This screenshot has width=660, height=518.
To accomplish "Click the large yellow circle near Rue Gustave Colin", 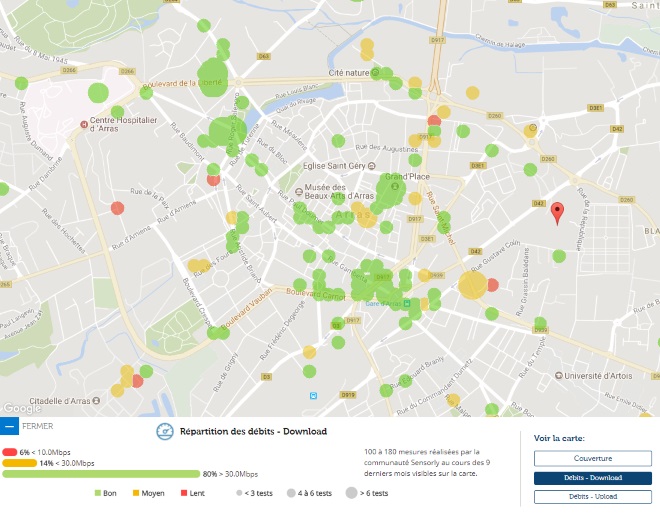I will coord(472,285).
